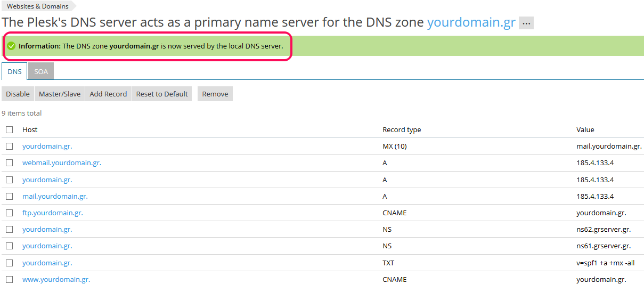Check the MX (10) record checkbox
This screenshot has height=284, width=644.
(x=9, y=146)
